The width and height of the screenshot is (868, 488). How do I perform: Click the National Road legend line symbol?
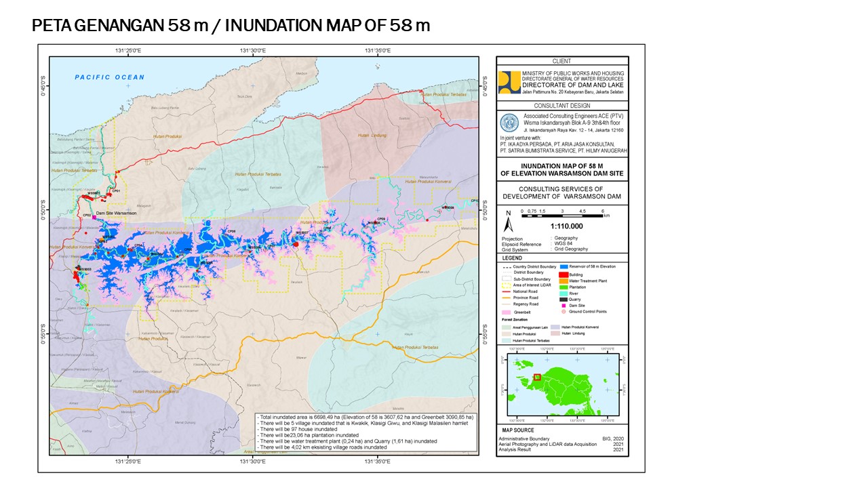point(506,291)
